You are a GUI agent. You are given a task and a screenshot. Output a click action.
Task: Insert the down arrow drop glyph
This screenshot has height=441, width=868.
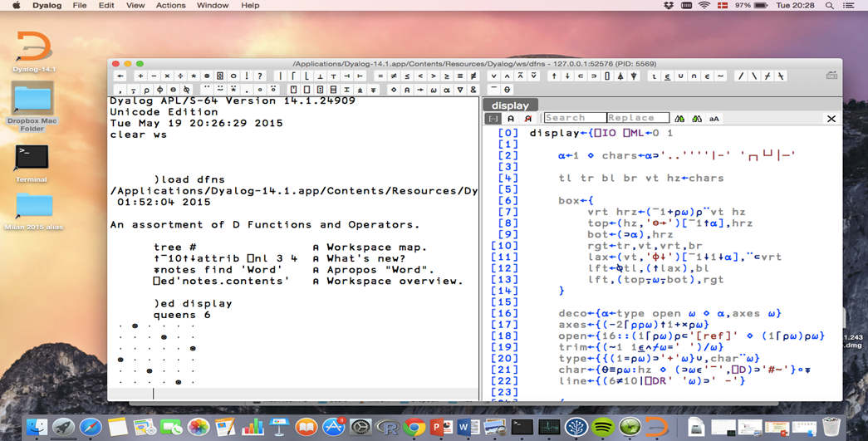pos(567,76)
